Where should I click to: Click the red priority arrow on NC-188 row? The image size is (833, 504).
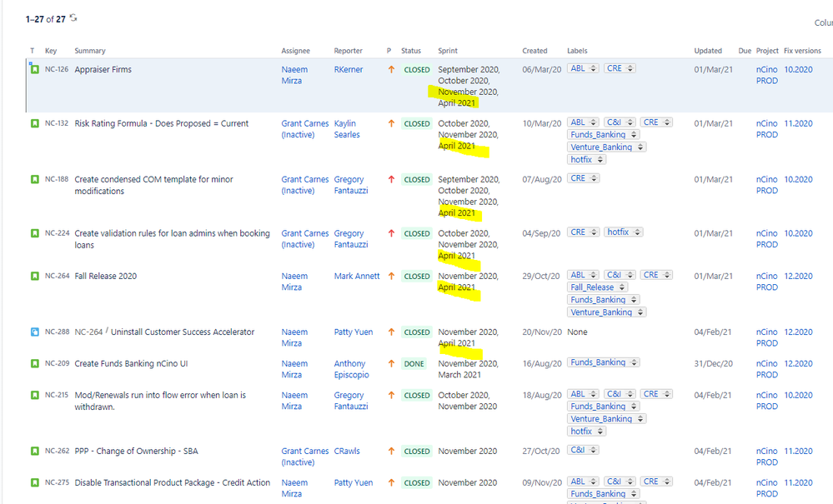pyautogui.click(x=392, y=179)
